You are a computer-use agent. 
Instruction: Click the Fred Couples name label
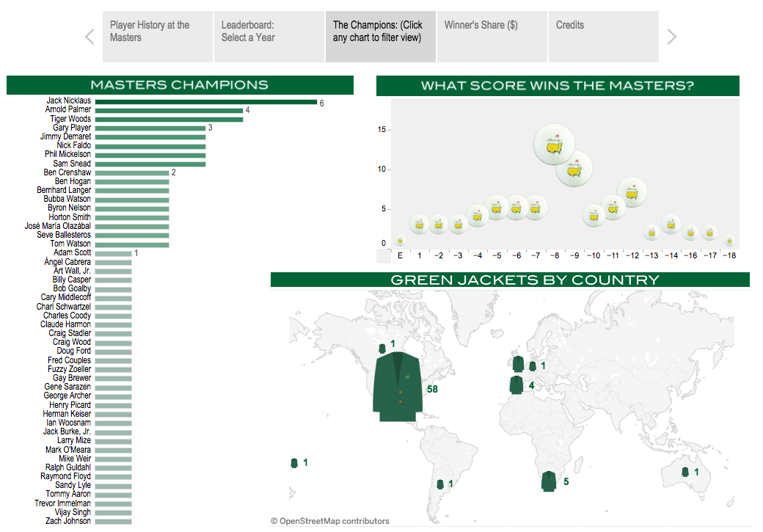point(69,360)
